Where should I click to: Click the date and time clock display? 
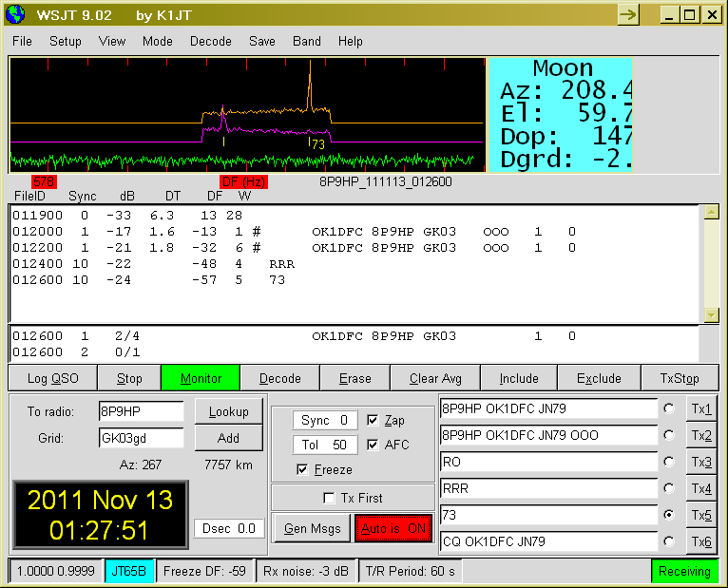pyautogui.click(x=101, y=515)
